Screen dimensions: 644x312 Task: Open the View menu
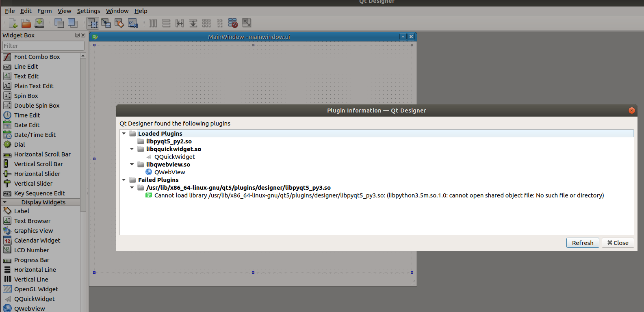pyautogui.click(x=64, y=11)
